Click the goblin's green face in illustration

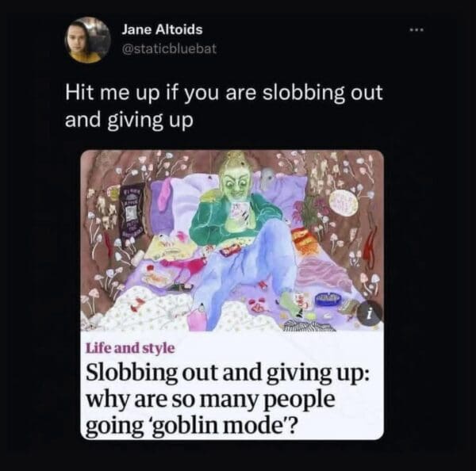(x=236, y=185)
